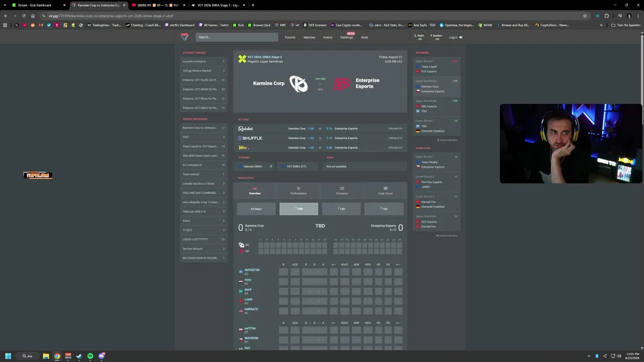Select map 1 TBD button
This screenshot has width=644, height=362.
click(x=299, y=209)
